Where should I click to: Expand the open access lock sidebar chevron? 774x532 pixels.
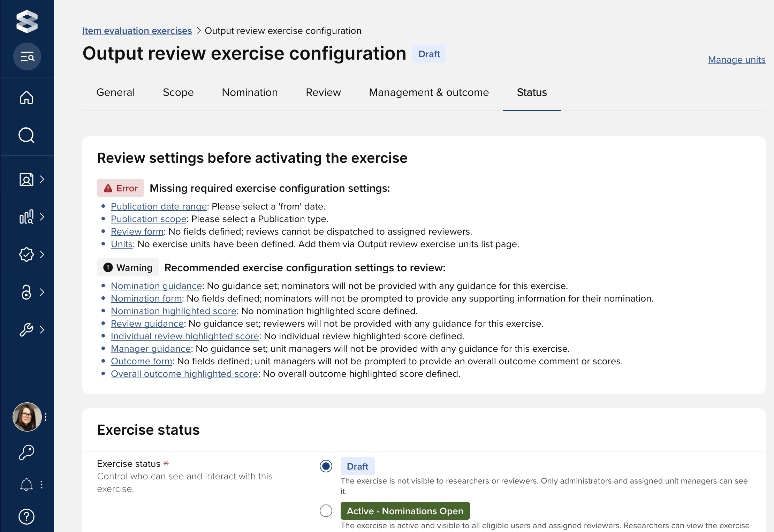point(42,292)
